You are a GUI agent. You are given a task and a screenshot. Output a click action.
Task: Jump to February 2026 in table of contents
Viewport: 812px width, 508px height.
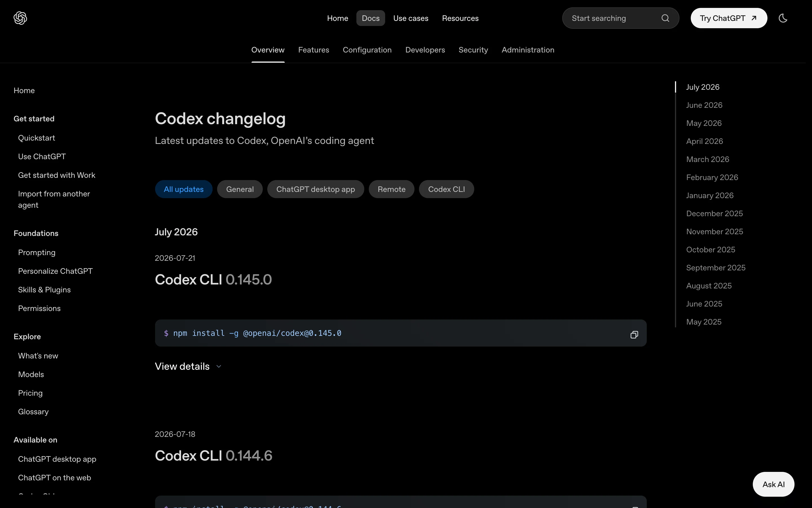click(712, 178)
